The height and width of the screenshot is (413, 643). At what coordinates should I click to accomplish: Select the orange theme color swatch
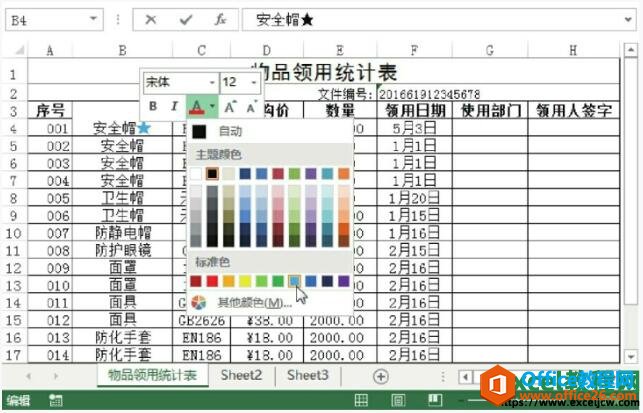[x=344, y=173]
